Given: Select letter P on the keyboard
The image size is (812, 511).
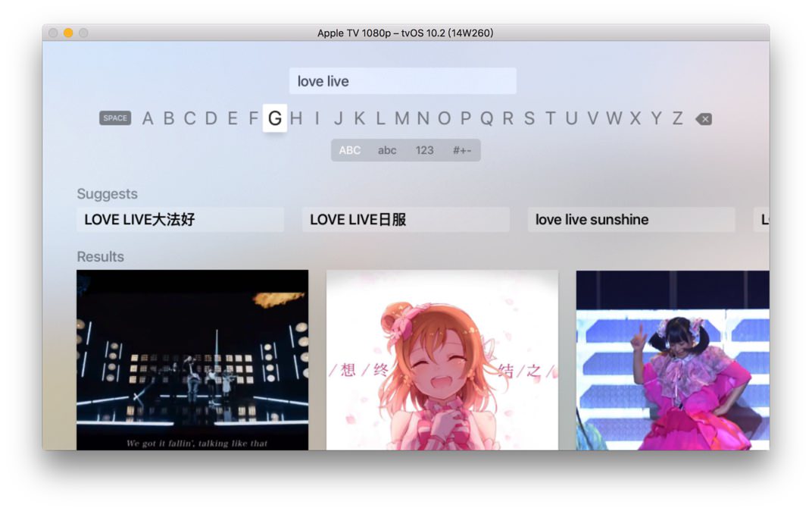Looking at the screenshot, I should click(x=466, y=119).
